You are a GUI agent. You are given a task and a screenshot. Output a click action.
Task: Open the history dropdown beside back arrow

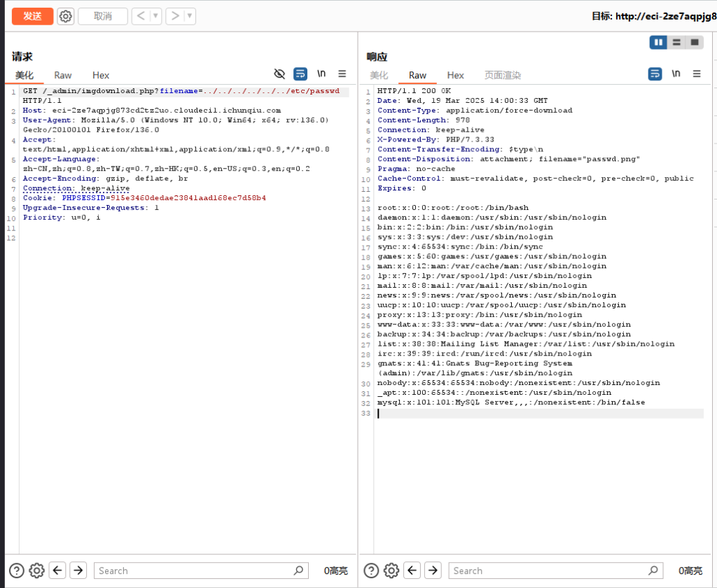pos(155,17)
